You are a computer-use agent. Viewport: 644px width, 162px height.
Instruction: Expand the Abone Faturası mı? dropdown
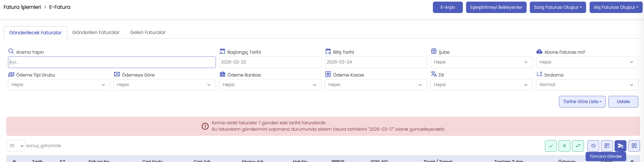[x=587, y=62]
